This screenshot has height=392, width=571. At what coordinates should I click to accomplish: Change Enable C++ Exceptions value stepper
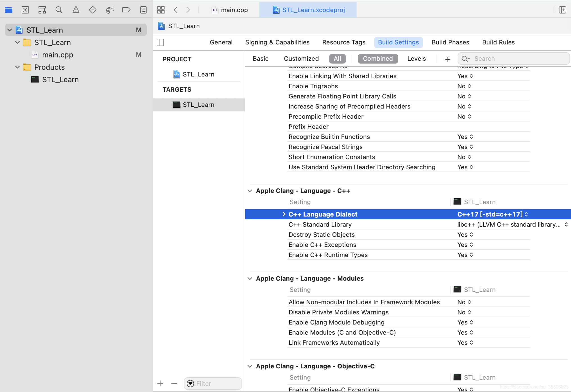click(x=471, y=245)
